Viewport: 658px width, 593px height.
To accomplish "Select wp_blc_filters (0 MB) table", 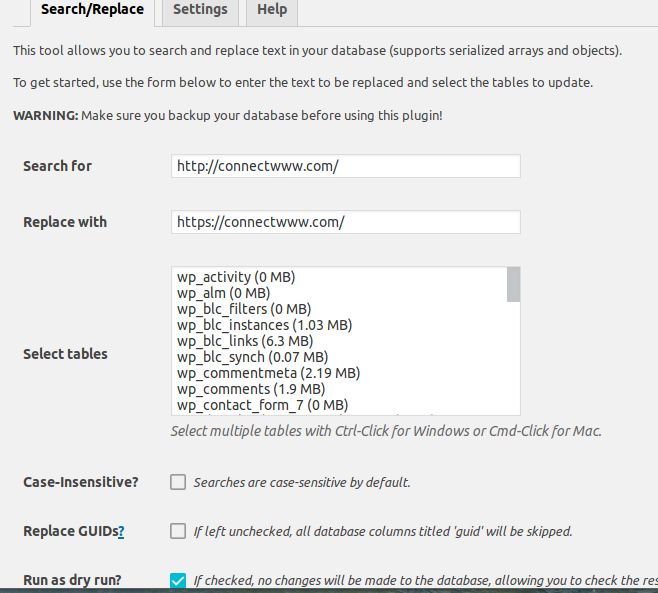I will [339, 309].
